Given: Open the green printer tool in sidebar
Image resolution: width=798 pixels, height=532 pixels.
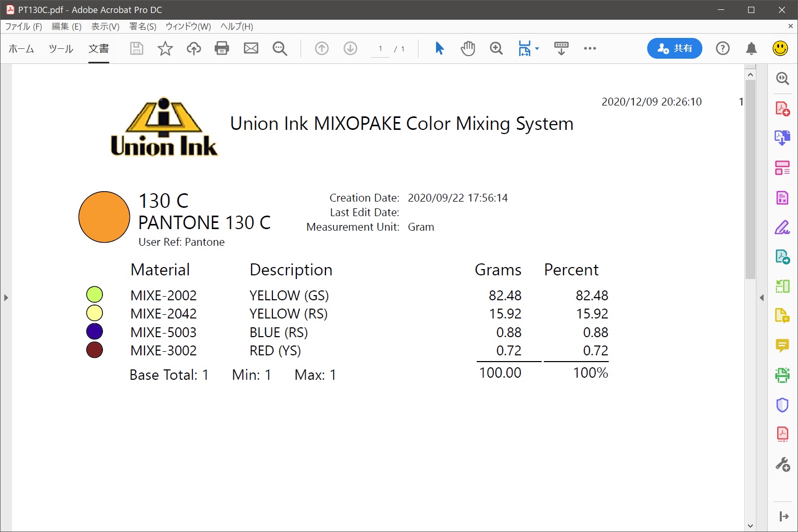Looking at the screenshot, I should [782, 375].
